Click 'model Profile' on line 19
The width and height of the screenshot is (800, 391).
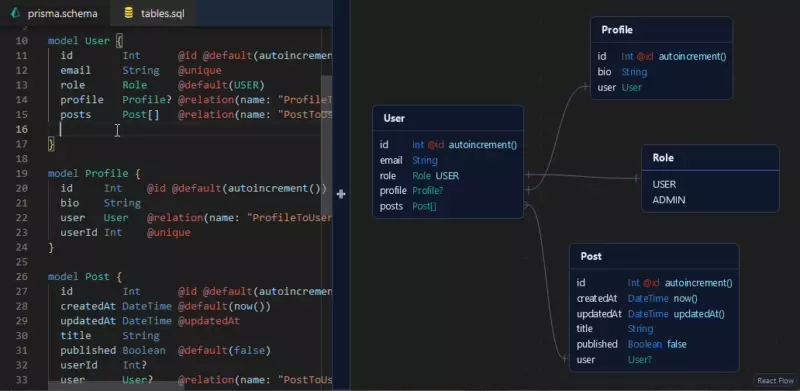pyautogui.click(x=88, y=174)
